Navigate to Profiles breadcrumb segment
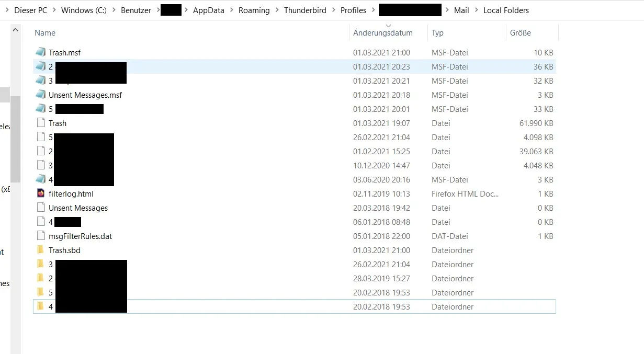The image size is (644, 354). click(x=353, y=10)
